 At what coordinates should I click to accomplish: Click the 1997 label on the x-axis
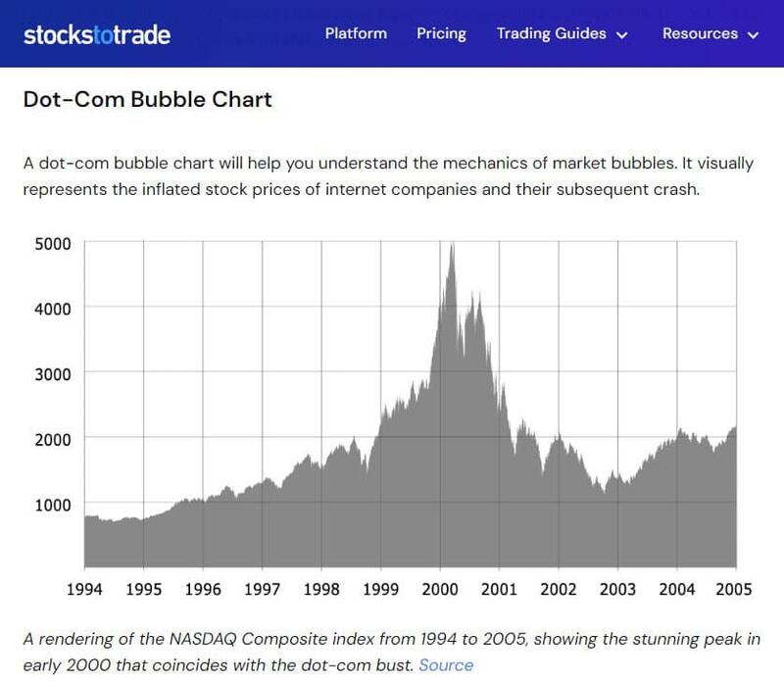tap(262, 589)
